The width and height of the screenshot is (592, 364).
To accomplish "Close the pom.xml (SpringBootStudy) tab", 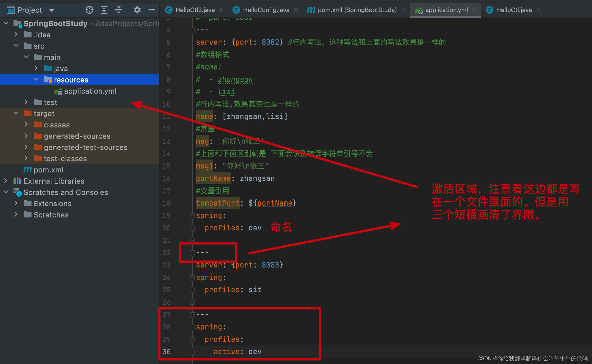I will pos(403,10).
